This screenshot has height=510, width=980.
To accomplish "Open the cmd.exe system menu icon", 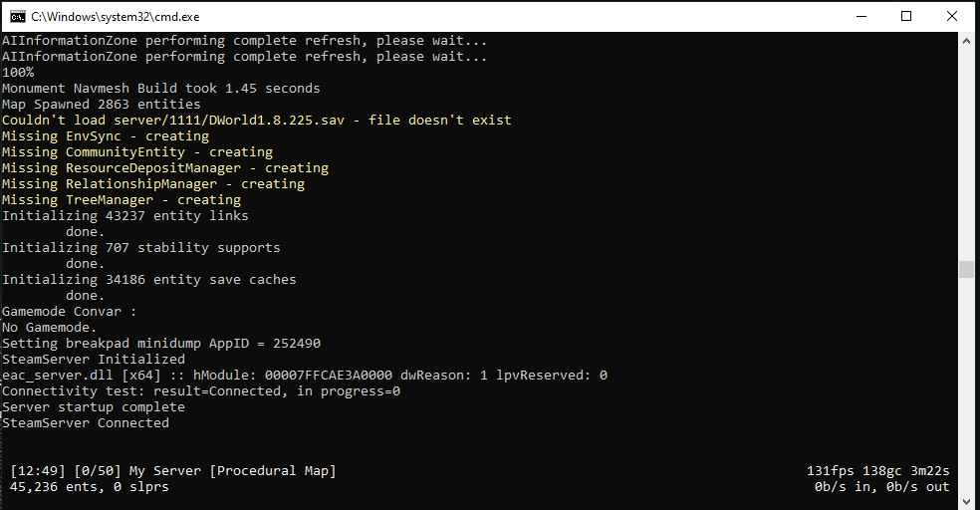I will pyautogui.click(x=17, y=16).
